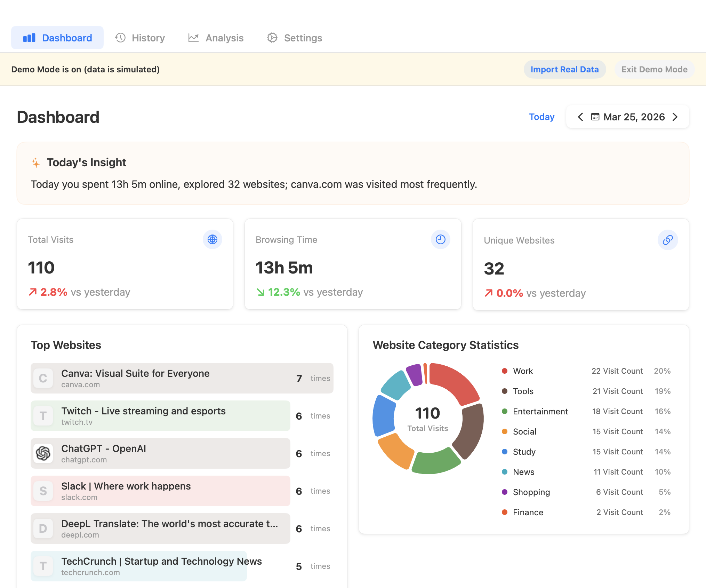Image resolution: width=706 pixels, height=588 pixels.
Task: Open DeepL Translate row
Action: 182,529
